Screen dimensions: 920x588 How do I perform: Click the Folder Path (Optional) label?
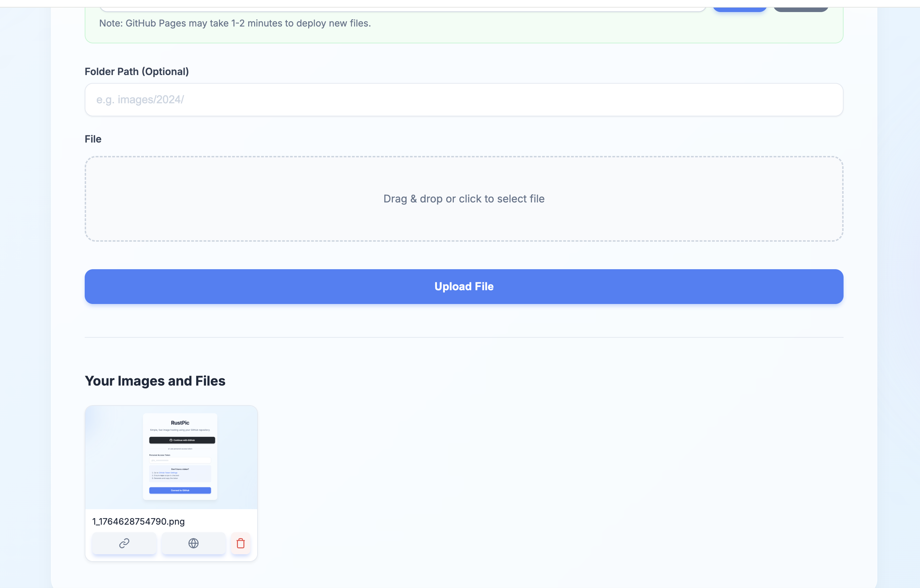136,72
